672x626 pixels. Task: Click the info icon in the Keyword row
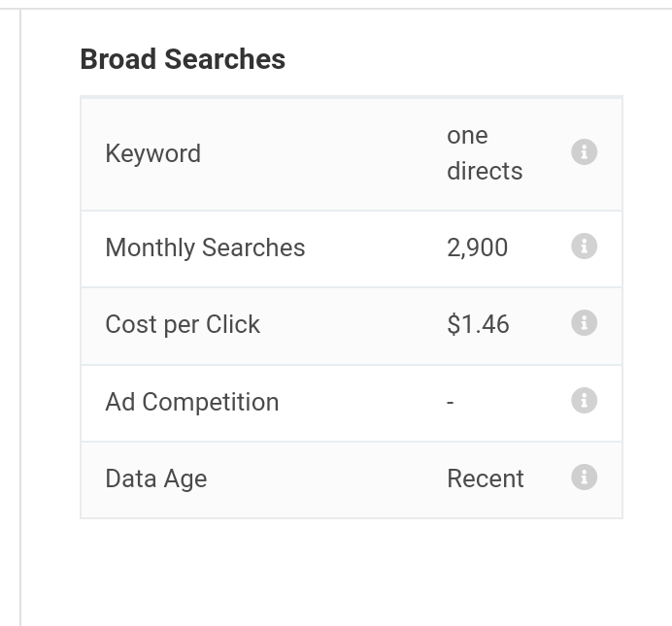[585, 151]
